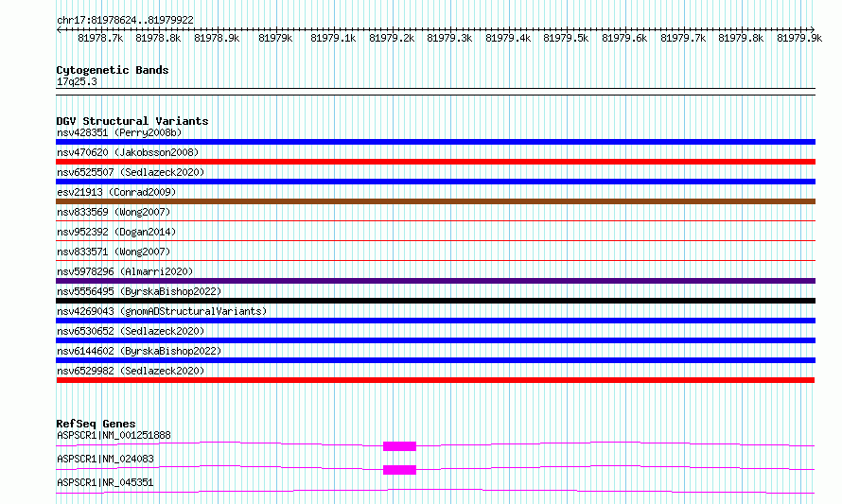The width and height of the screenshot is (842, 504).
Task: Select the Cytogenetic Bands track title
Action: click(x=113, y=70)
